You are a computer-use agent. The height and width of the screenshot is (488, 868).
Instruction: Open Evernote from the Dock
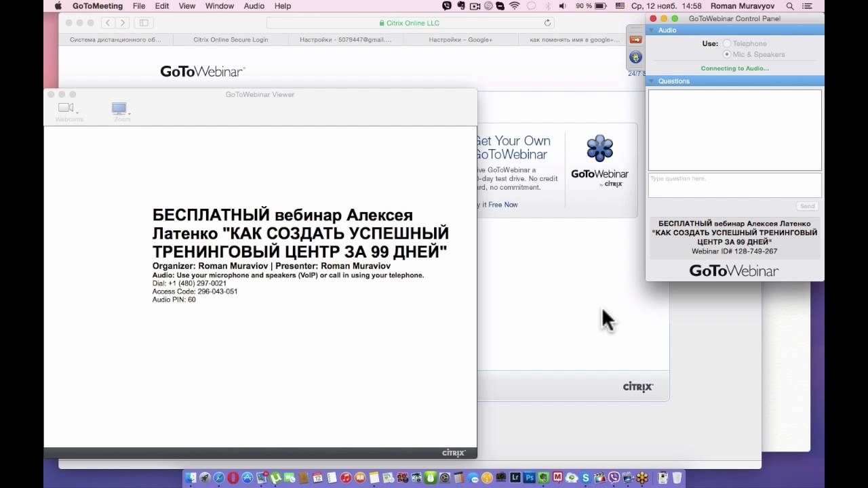[543, 478]
